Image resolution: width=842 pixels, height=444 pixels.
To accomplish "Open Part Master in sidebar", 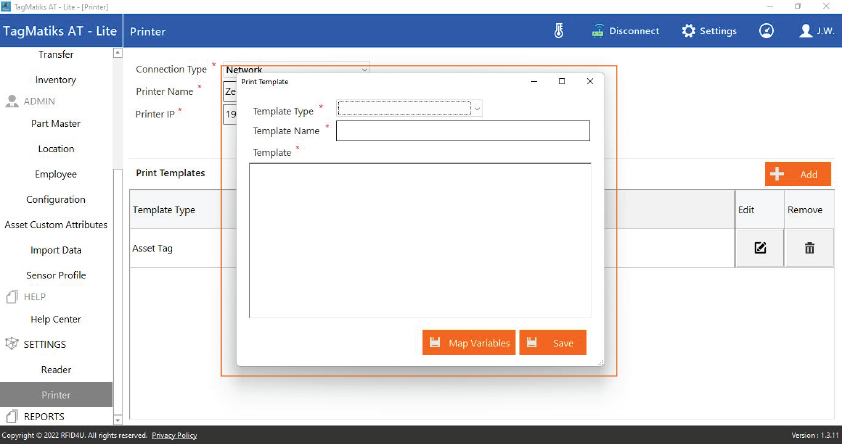I will [56, 124].
